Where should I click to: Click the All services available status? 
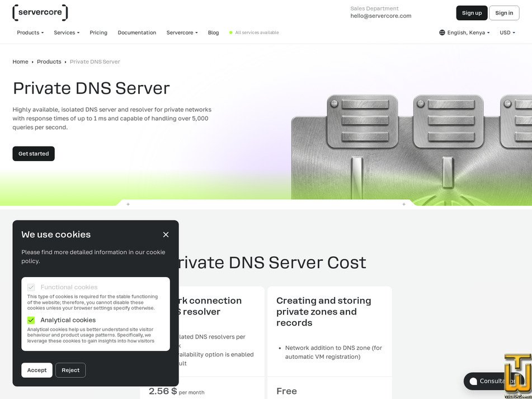pyautogui.click(x=254, y=32)
